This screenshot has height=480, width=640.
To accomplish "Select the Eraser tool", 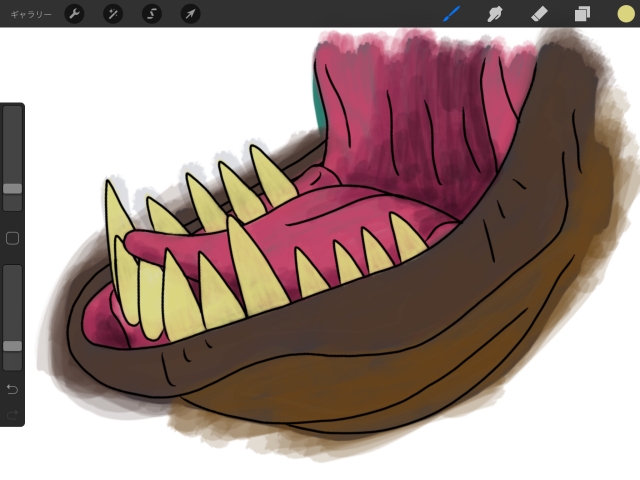I will coord(538,14).
